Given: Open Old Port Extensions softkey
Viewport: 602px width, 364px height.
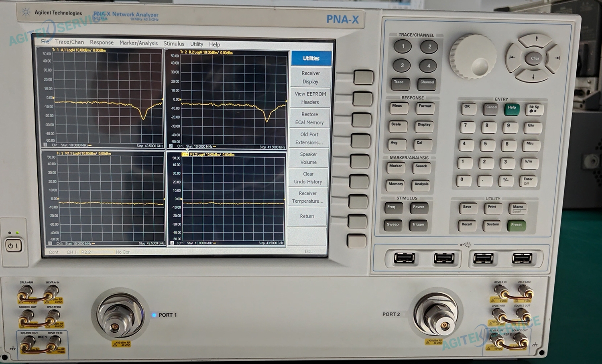Looking at the screenshot, I should 309,138.
